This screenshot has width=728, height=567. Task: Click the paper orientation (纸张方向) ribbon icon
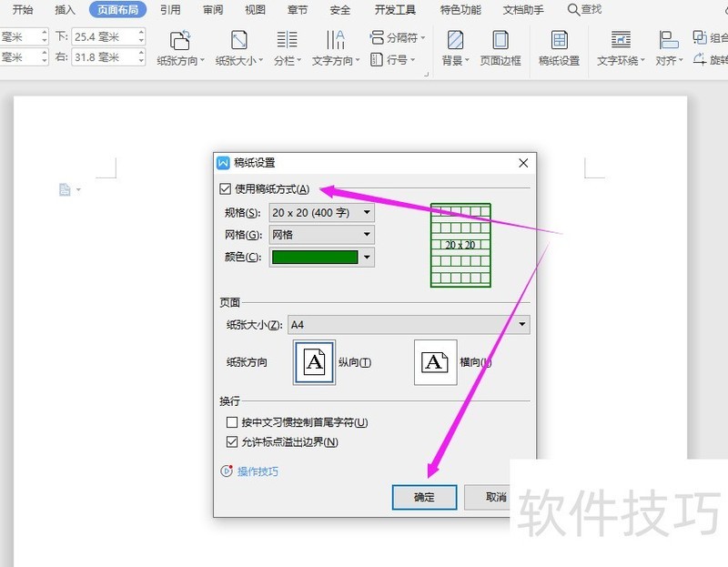(x=180, y=41)
